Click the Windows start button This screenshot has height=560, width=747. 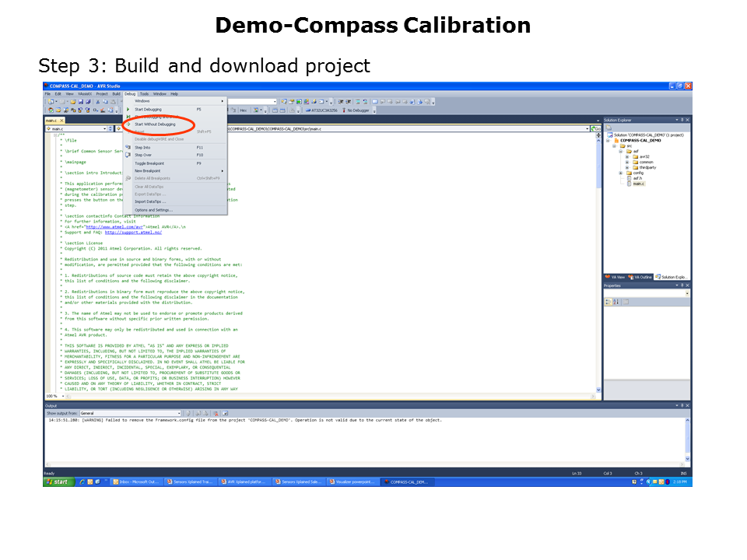(58, 482)
